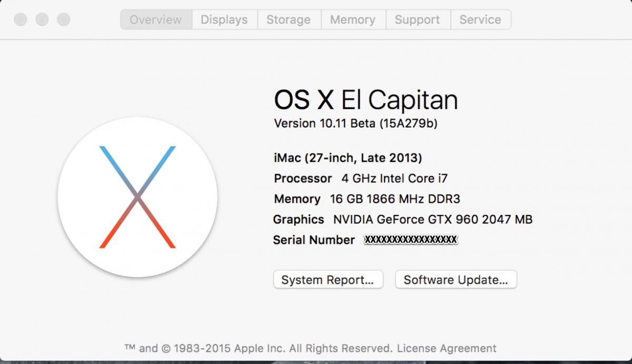Click the hidden serial number value
632x364 pixels.
[411, 240]
